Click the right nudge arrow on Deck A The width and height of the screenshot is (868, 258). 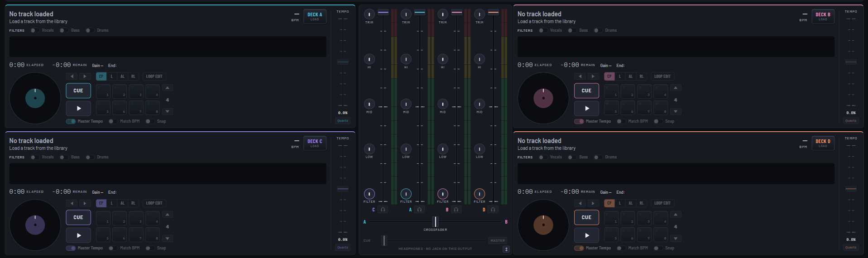click(85, 76)
